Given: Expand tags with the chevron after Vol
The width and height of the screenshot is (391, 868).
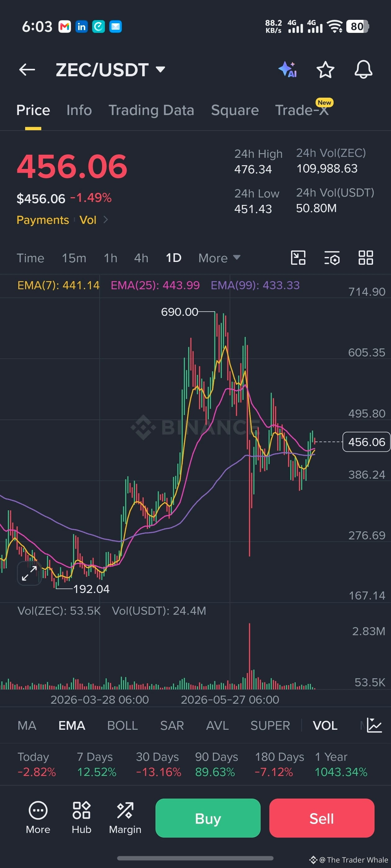Looking at the screenshot, I should (x=106, y=220).
